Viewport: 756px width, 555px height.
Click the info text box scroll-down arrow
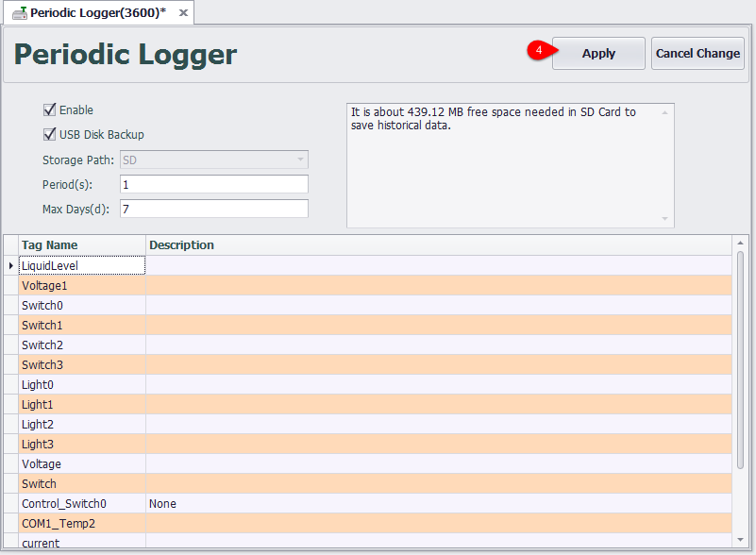click(x=664, y=219)
